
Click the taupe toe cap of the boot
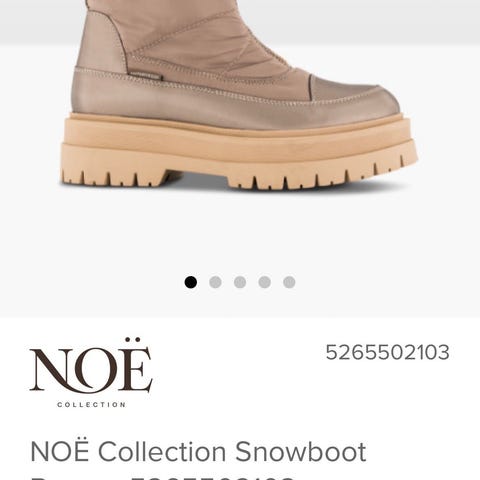click(x=353, y=95)
